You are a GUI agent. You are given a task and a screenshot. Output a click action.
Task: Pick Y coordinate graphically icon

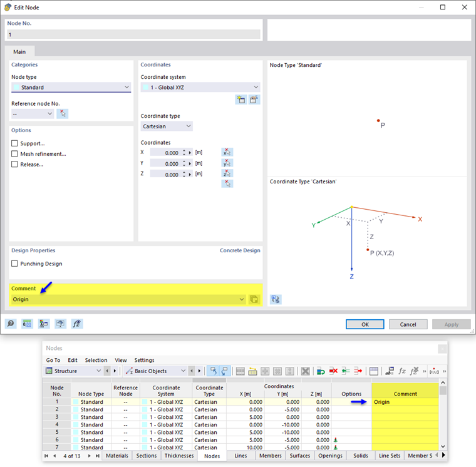[227, 163]
